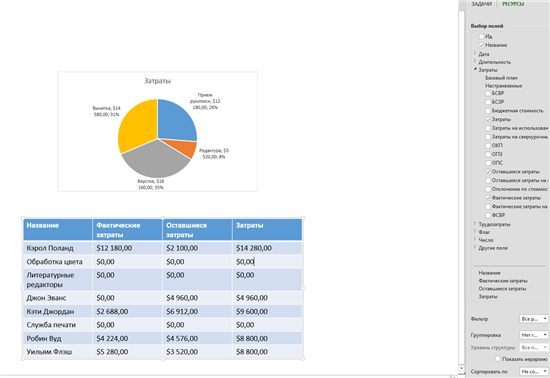Expand the Другие поля group

[475, 247]
